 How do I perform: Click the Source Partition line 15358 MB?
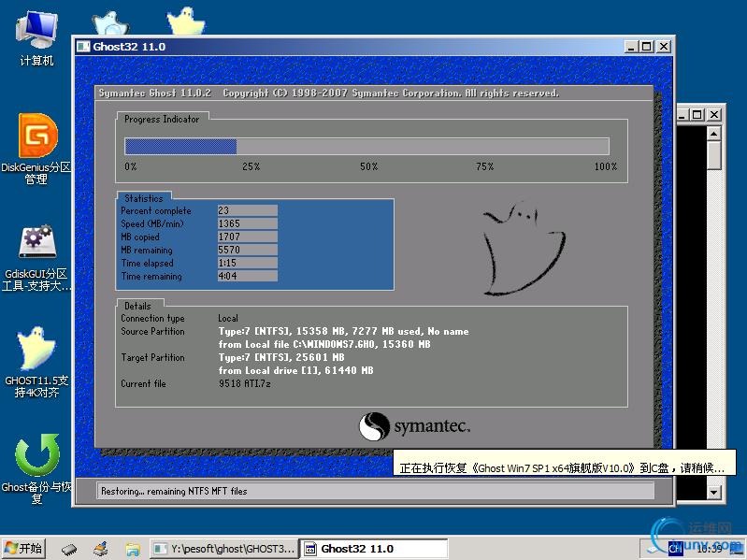[343, 332]
